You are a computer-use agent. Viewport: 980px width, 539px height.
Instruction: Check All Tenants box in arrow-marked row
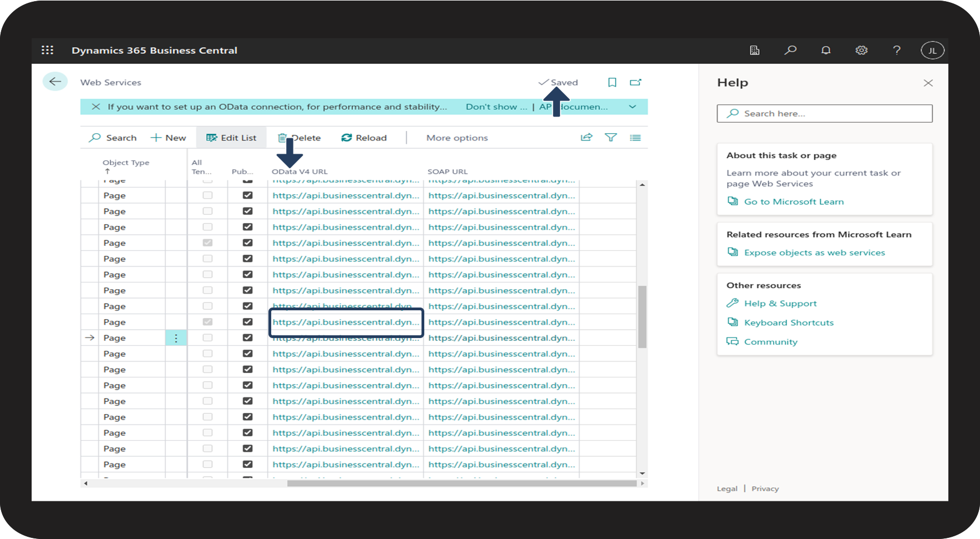click(207, 337)
